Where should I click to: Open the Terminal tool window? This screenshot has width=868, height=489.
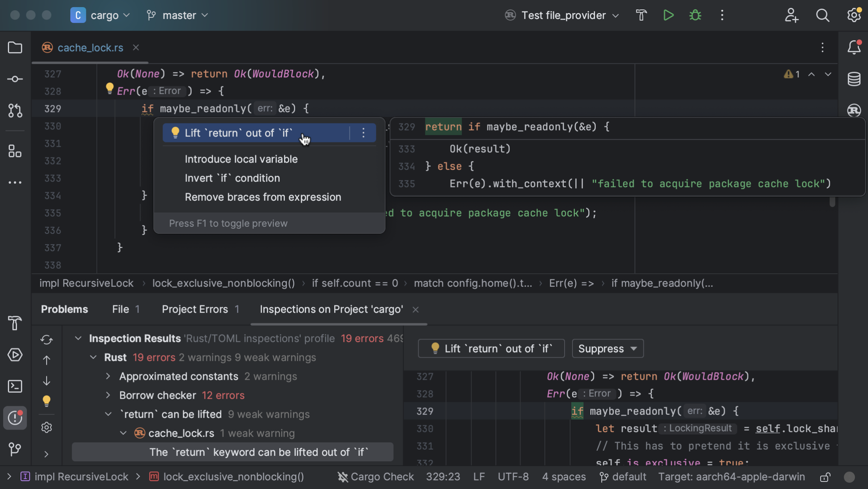[15, 386]
